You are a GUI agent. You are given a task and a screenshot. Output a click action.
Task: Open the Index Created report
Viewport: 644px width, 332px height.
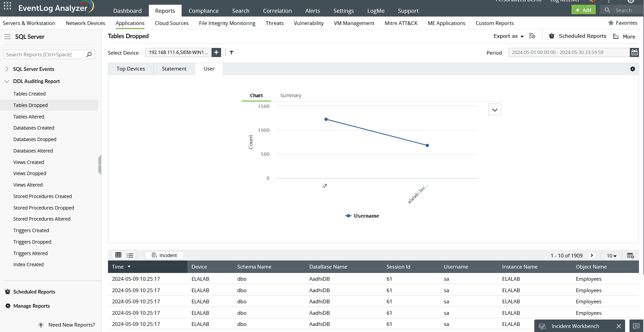point(28,265)
